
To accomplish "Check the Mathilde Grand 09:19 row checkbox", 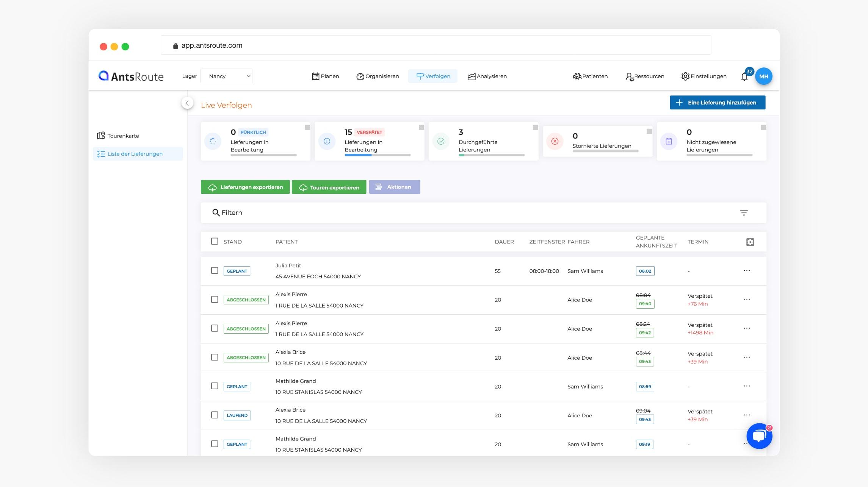I will tap(215, 444).
